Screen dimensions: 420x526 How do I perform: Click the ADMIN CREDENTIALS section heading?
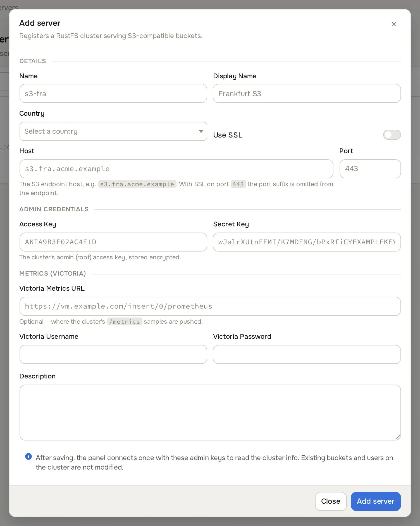(54, 209)
